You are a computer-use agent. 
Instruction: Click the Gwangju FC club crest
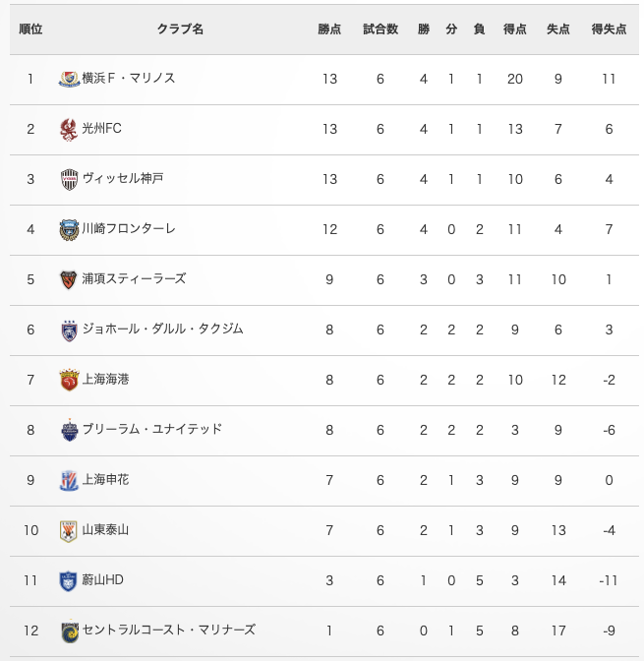[x=69, y=129]
